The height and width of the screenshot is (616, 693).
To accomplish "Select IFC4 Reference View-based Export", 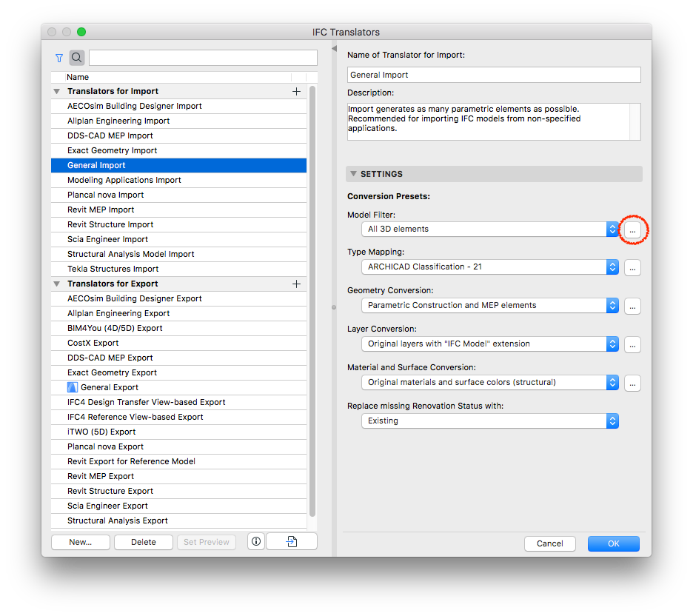I will (x=179, y=417).
